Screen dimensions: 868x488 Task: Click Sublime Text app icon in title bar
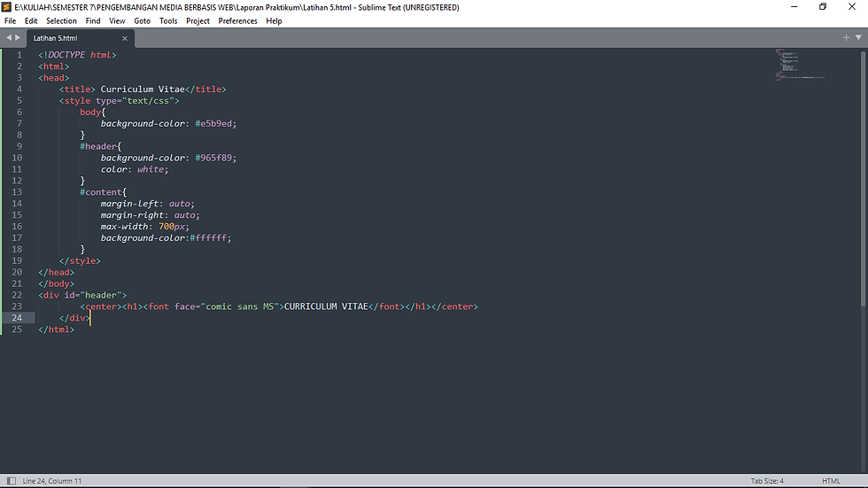7,7
